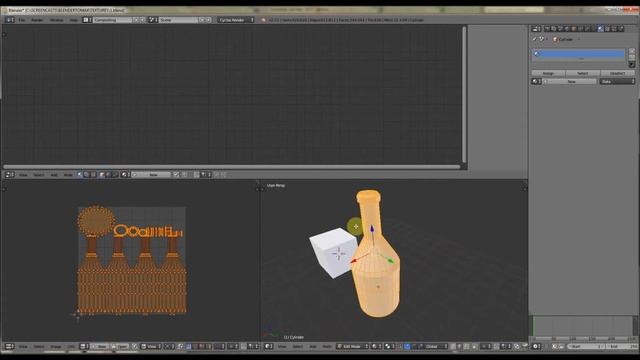Open the node editor Node menu
The image size is (640, 360).
pyautogui.click(x=68, y=175)
